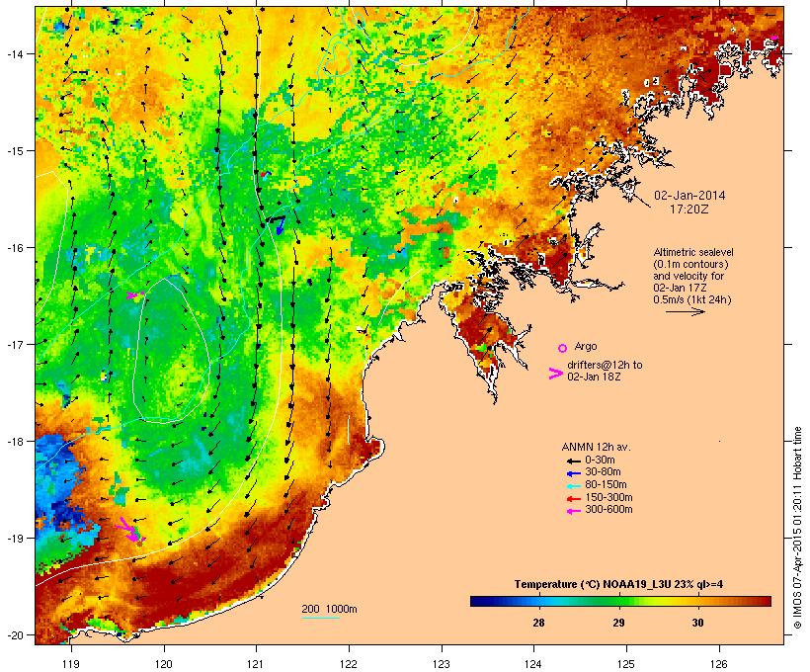The image size is (810, 672).
Task: Click the 'Argo' legend label
Action: click(x=586, y=346)
